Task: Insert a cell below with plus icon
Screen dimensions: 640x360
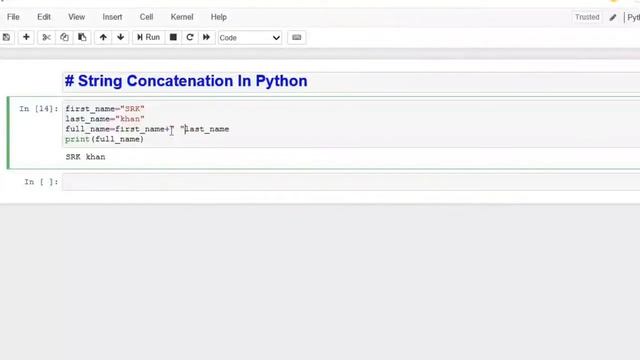Action: click(26, 38)
